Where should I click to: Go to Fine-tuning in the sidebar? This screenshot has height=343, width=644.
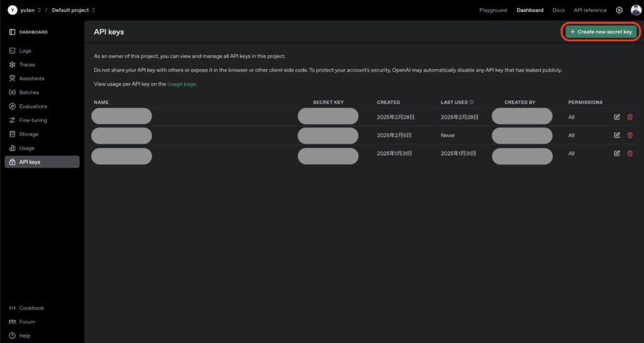coord(33,120)
